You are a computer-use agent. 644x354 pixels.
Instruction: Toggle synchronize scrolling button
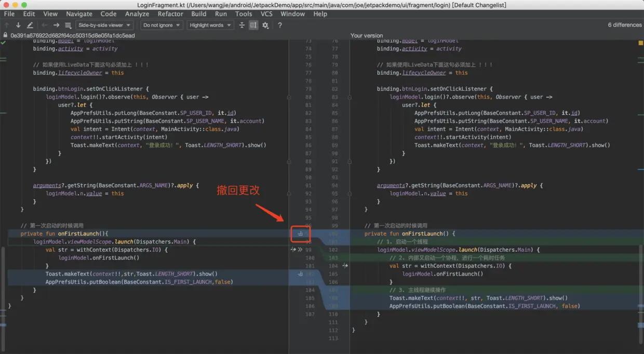click(x=253, y=25)
